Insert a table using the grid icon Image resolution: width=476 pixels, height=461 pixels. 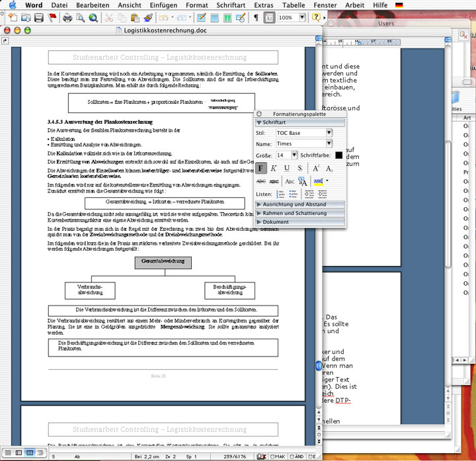(214, 18)
